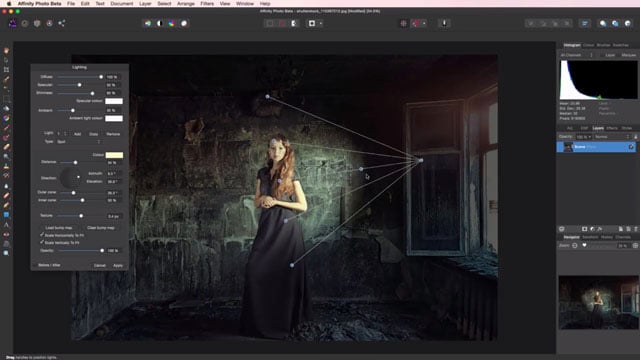
Task: Open the light Type dropdown
Action: (78, 142)
